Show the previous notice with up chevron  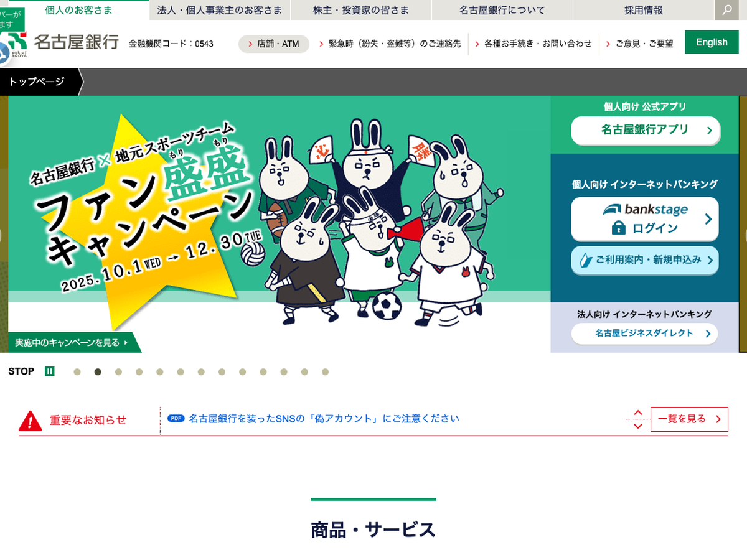[638, 413]
